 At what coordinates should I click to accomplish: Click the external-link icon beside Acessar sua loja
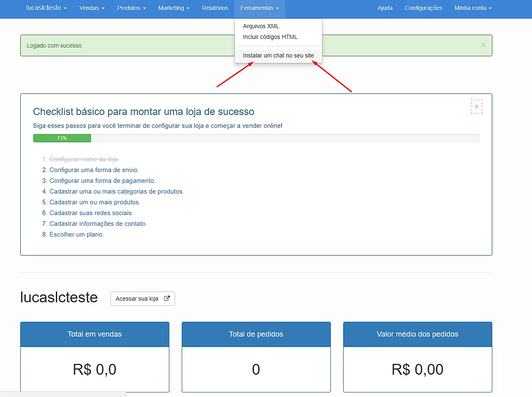coord(167,298)
